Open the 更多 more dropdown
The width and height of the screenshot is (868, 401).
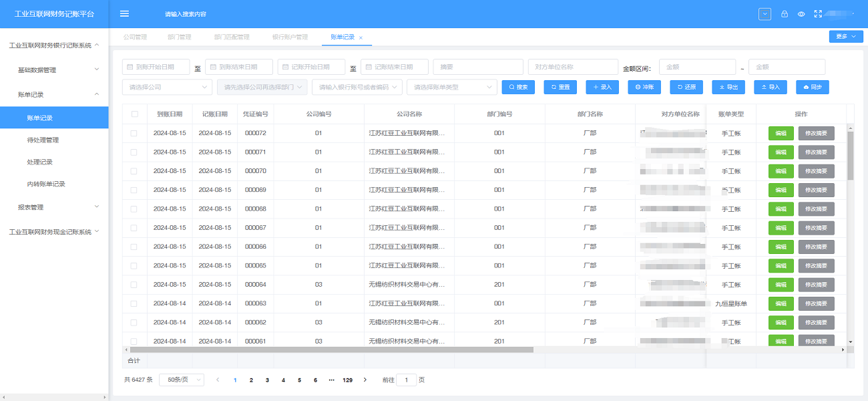point(845,37)
